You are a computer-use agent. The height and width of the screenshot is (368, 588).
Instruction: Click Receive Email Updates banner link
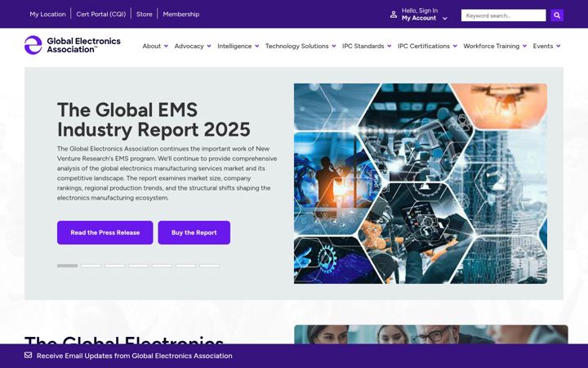pos(134,356)
